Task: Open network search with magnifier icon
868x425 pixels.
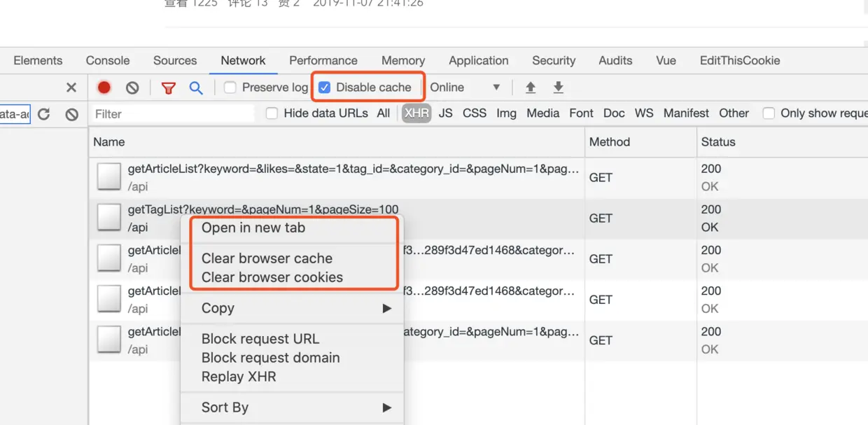Action: (x=196, y=88)
